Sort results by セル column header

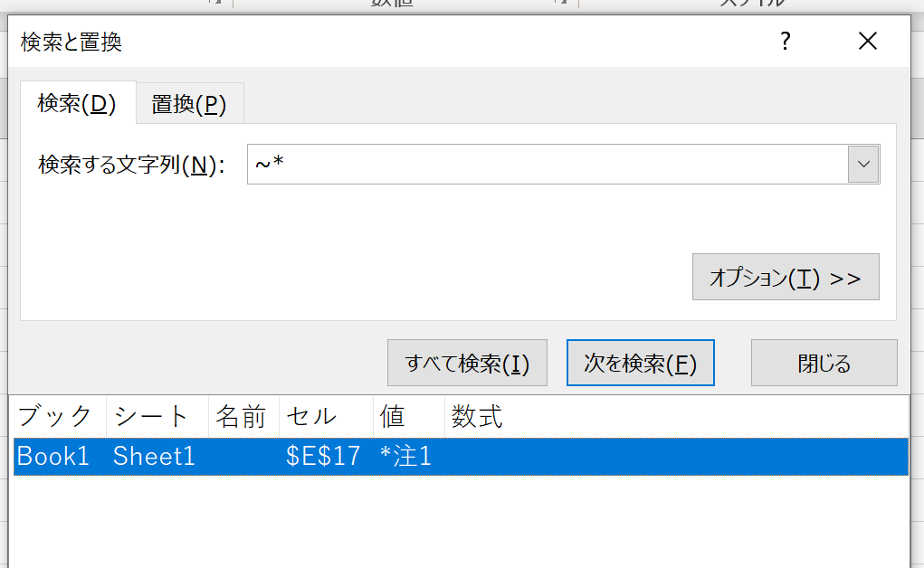tap(326, 417)
